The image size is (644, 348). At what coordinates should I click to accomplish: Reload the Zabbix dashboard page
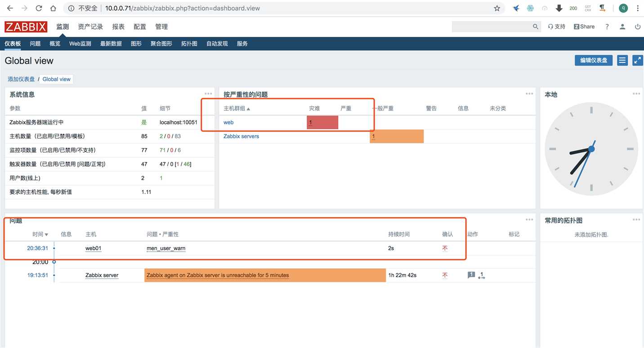(39, 8)
